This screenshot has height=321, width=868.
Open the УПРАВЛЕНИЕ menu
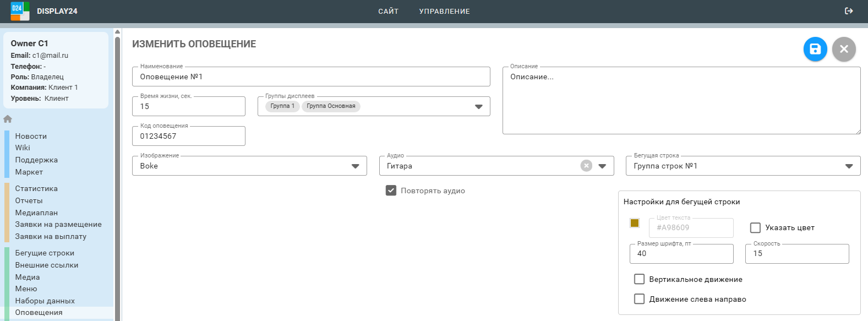pyautogui.click(x=444, y=11)
